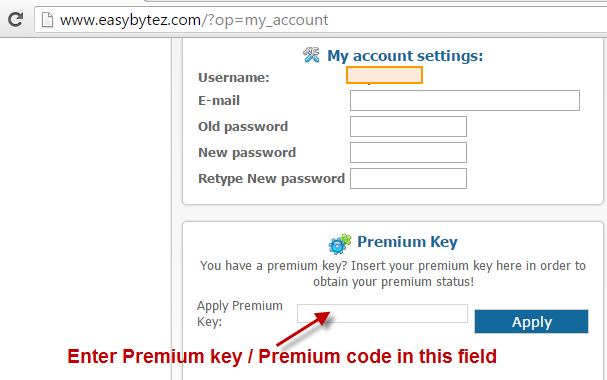Click the Old password label
The height and width of the screenshot is (380, 607).
tap(243, 127)
